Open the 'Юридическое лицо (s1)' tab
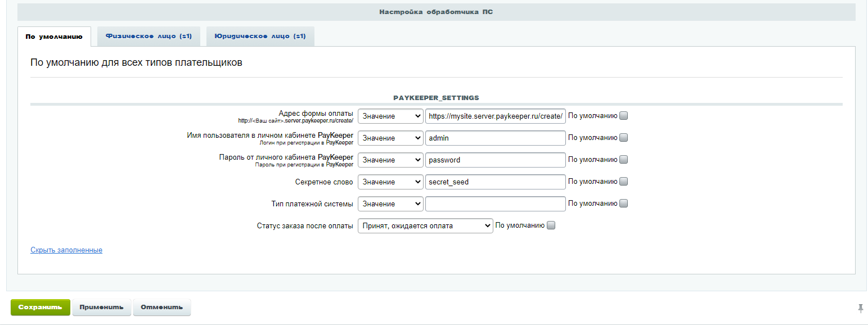The height and width of the screenshot is (325, 868). 260,36
